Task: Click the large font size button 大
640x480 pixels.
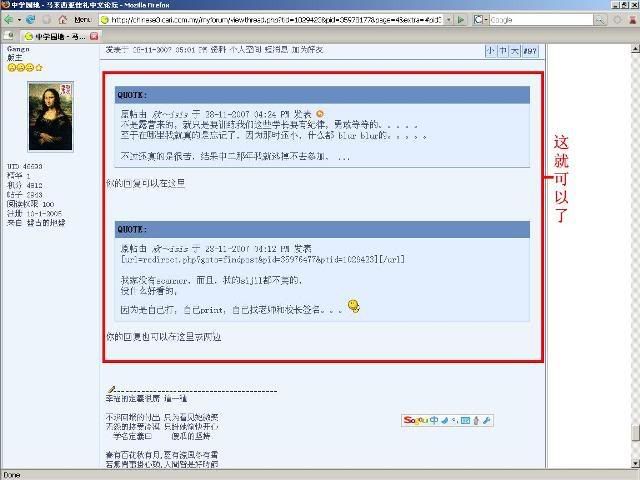Action: 514,50
